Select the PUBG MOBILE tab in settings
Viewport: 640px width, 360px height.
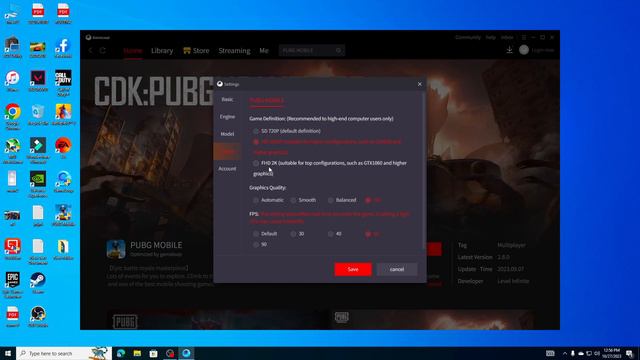point(266,100)
